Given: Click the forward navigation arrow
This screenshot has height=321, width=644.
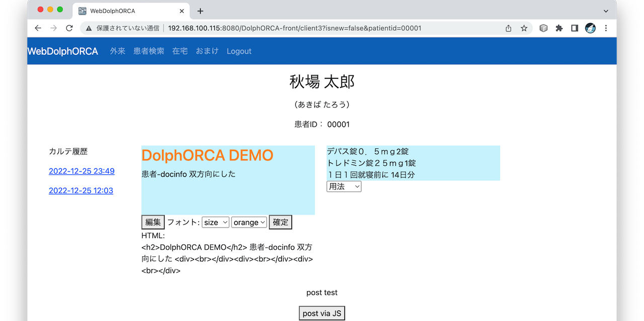Looking at the screenshot, I should (x=53, y=28).
